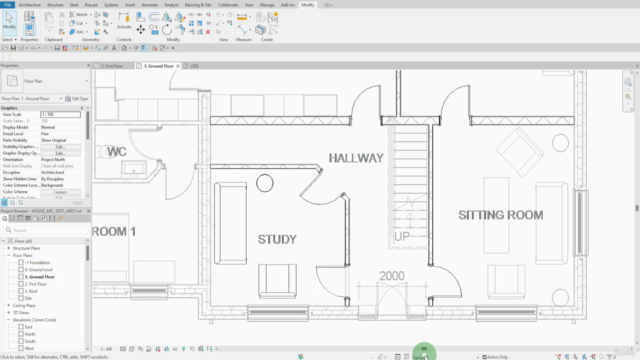Viewport: 640px width, 360px height.
Task: Click the Create Parts icon
Action: tap(260, 29)
